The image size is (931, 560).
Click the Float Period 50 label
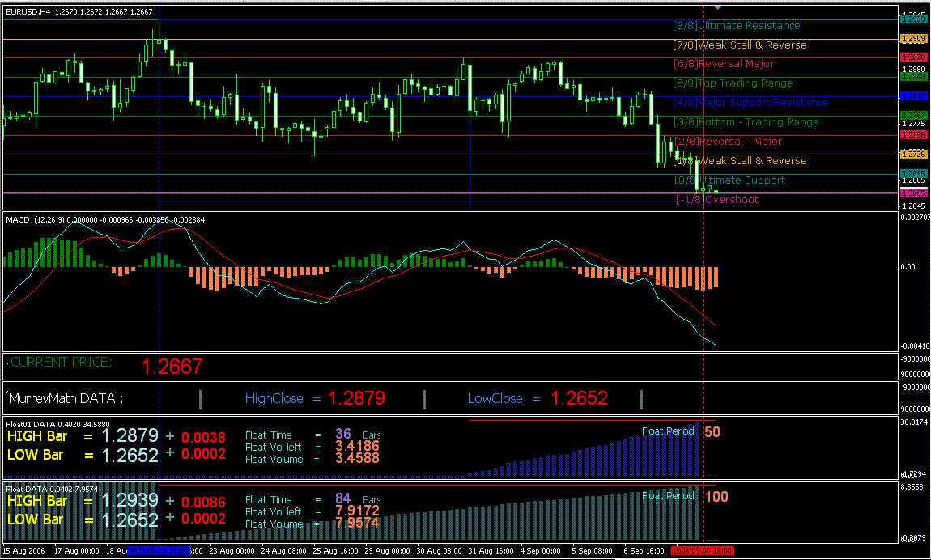tap(678, 431)
